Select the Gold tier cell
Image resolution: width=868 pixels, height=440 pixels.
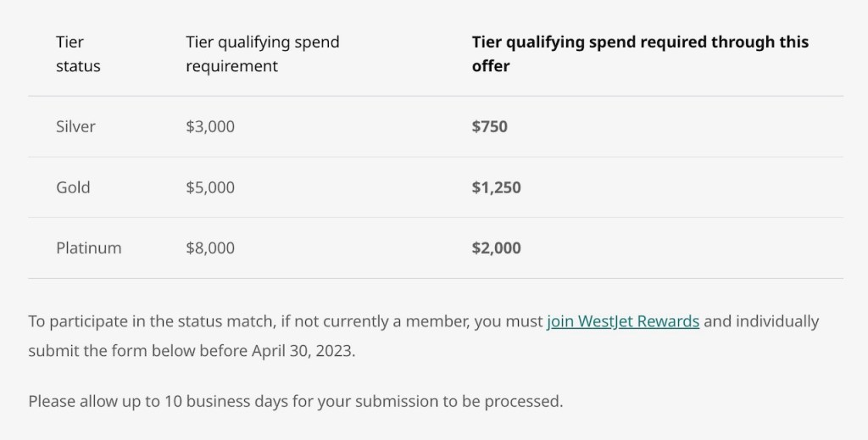73,187
